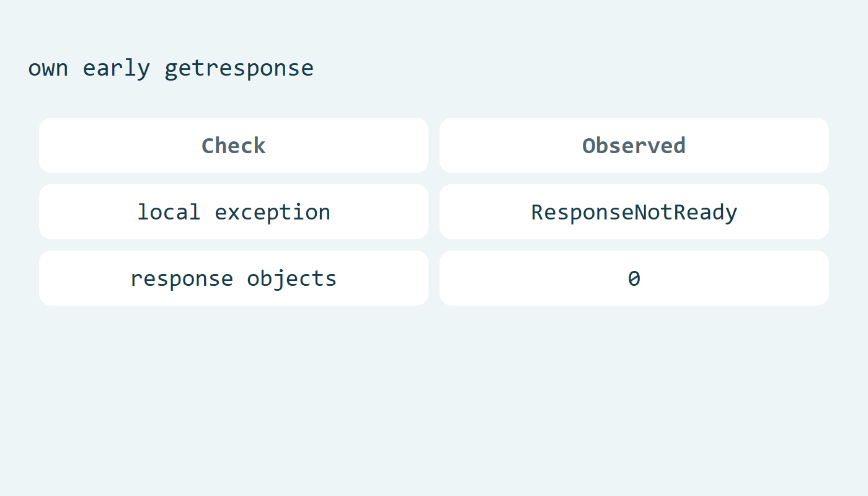Click the word 'early' in the title
This screenshot has height=496, width=868.
click(x=117, y=68)
